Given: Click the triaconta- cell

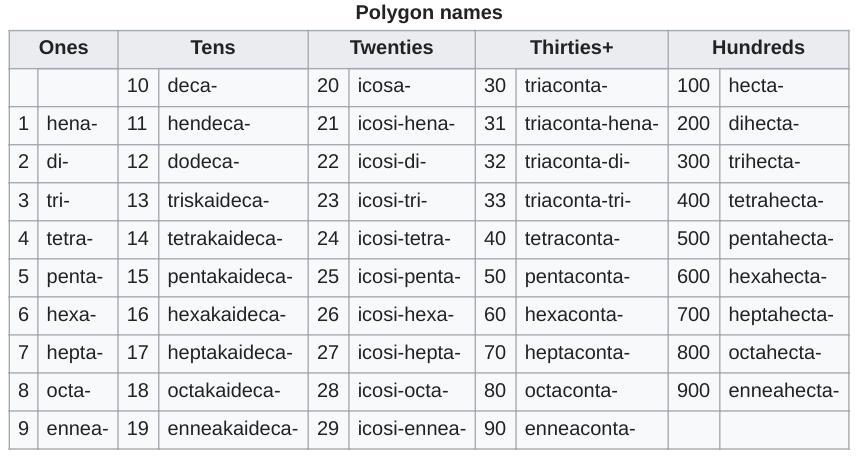Looking at the screenshot, I should [x=565, y=86].
